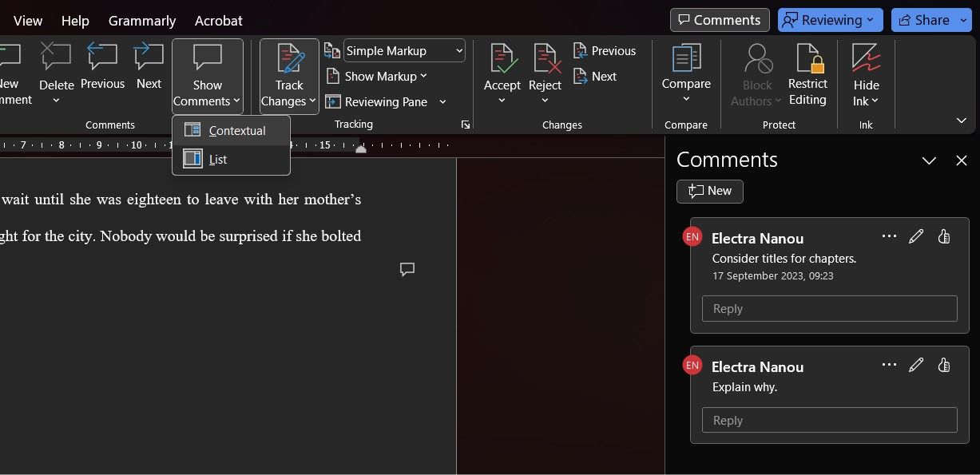Create a New comment in the Comments pane

coord(709,191)
